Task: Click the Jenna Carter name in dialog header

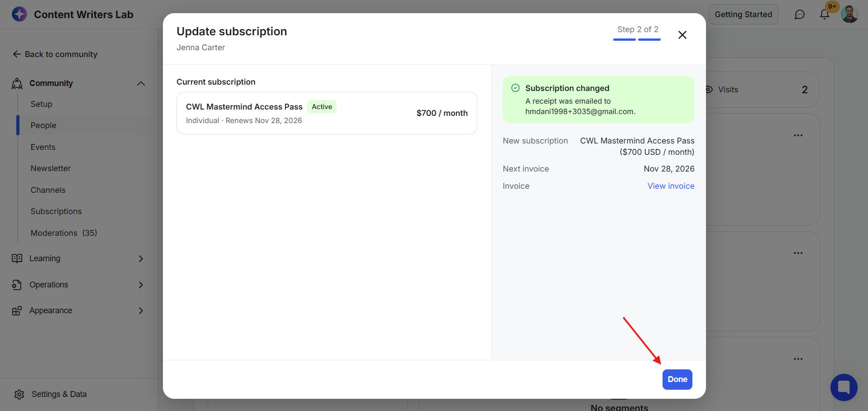Action: [x=200, y=48]
